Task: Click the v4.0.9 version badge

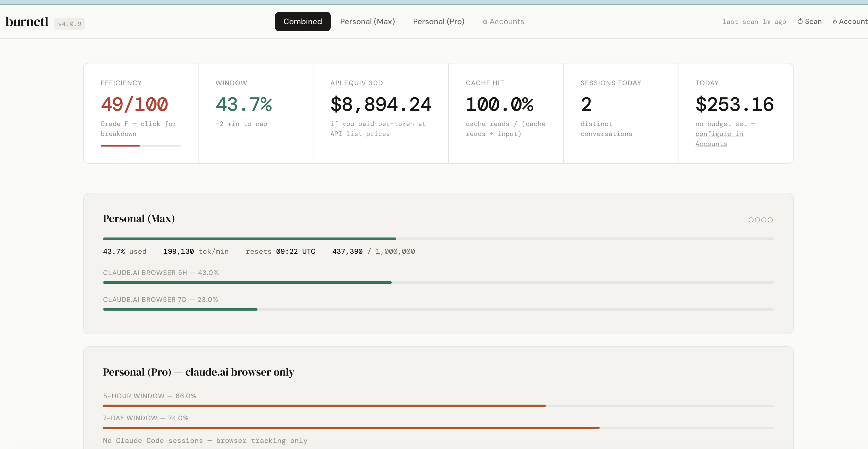Action: (70, 24)
